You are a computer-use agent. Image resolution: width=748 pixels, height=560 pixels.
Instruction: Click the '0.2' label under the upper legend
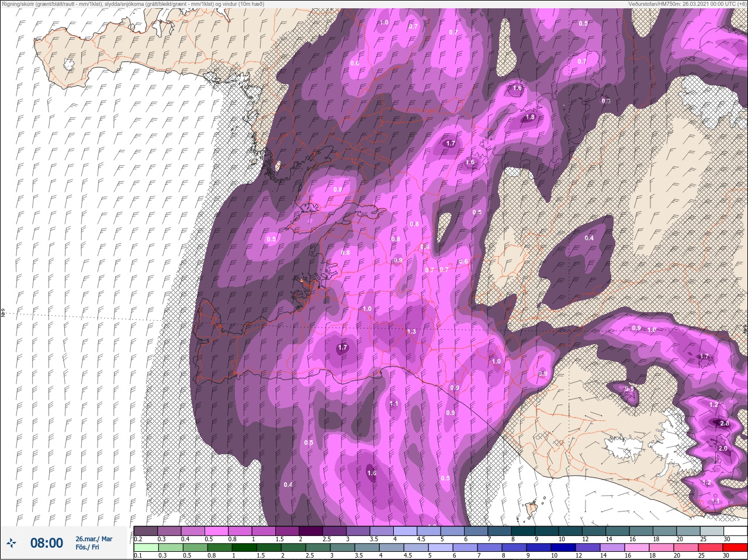tap(138, 538)
